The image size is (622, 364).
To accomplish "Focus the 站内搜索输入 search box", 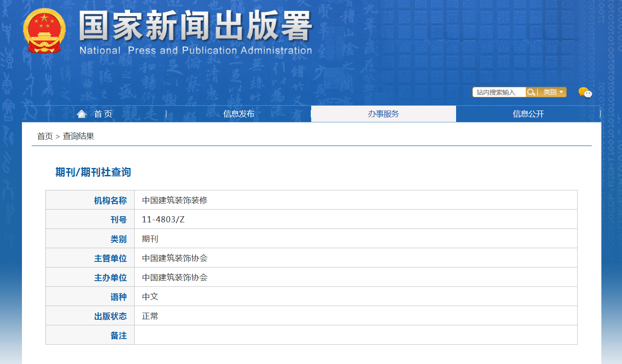I will 499,92.
